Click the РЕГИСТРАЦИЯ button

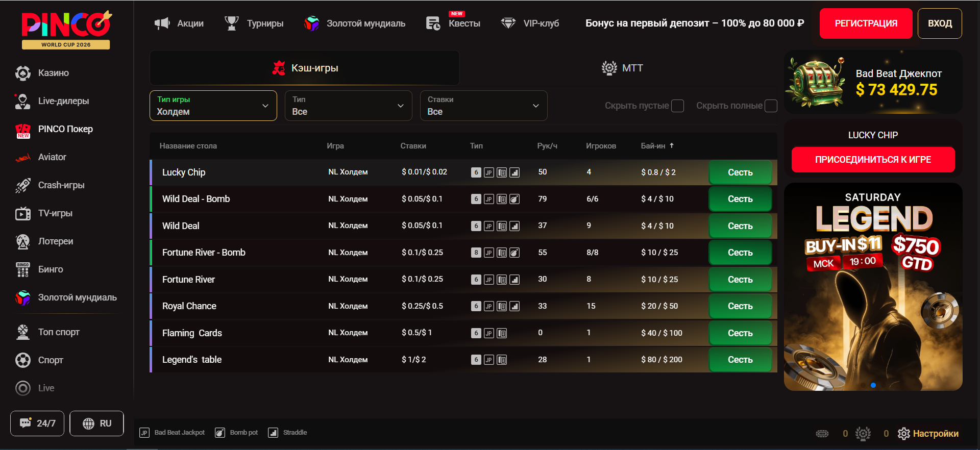point(866,23)
